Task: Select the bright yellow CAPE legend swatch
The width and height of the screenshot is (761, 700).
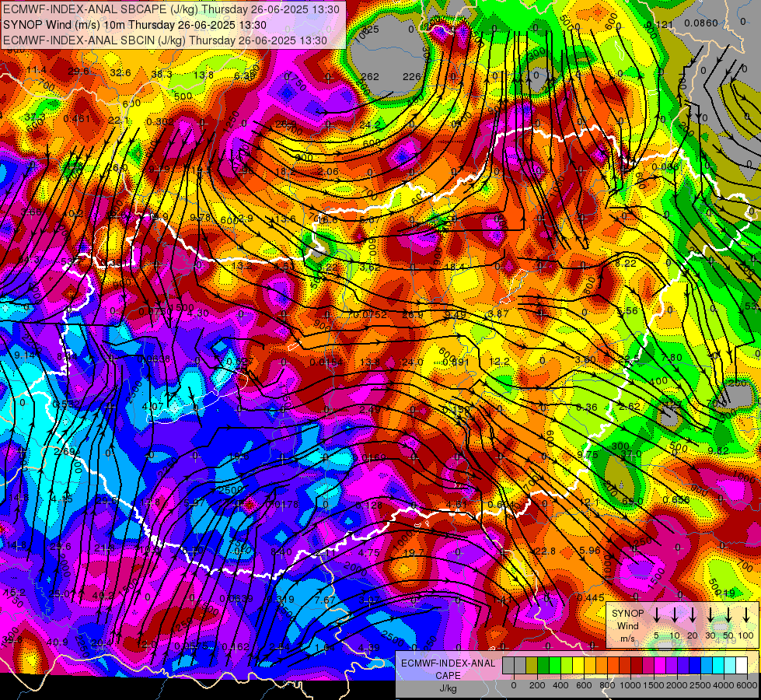Action: tap(578, 666)
